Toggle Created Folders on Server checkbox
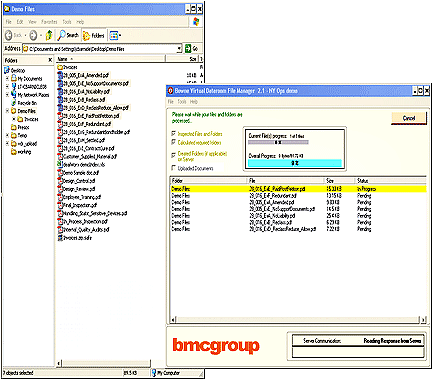This screenshot has width=440, height=386. [173, 155]
